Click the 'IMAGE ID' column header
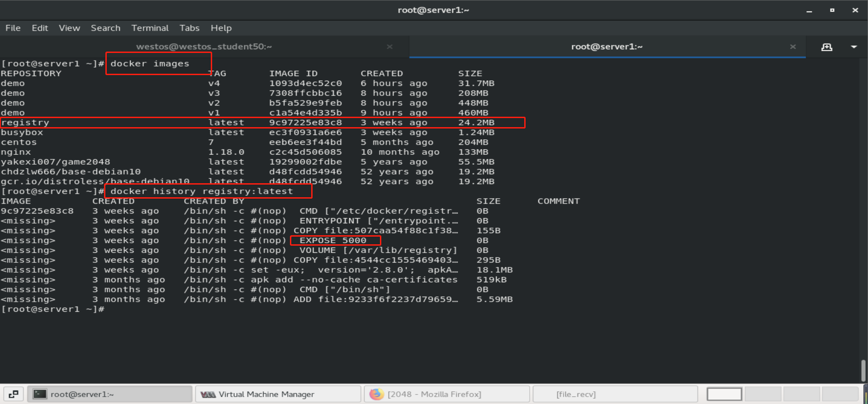Viewport: 868px width, 404px height. (x=293, y=74)
